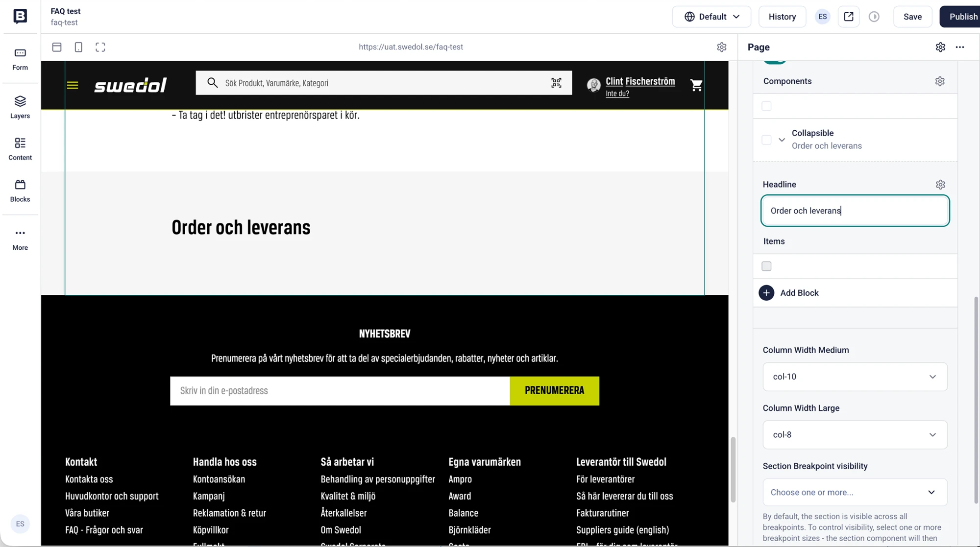Click the PRENUMERERA subscribe button

click(554, 391)
